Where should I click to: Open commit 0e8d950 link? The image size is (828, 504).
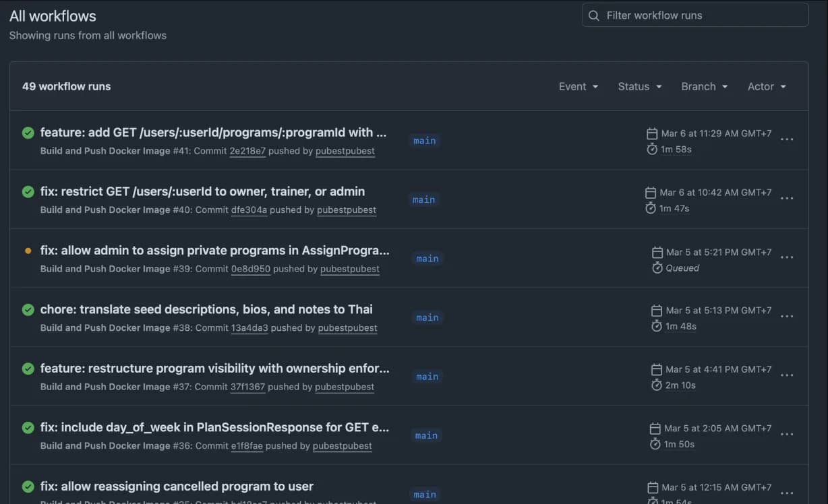click(251, 269)
